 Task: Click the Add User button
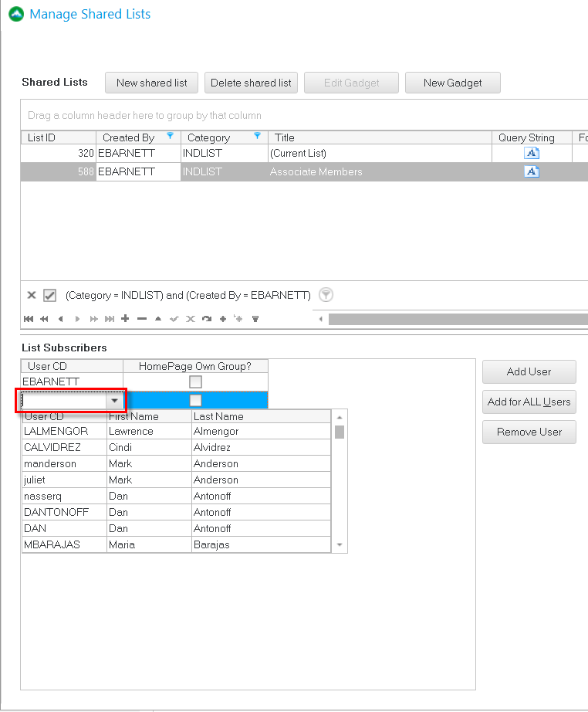[x=529, y=372]
